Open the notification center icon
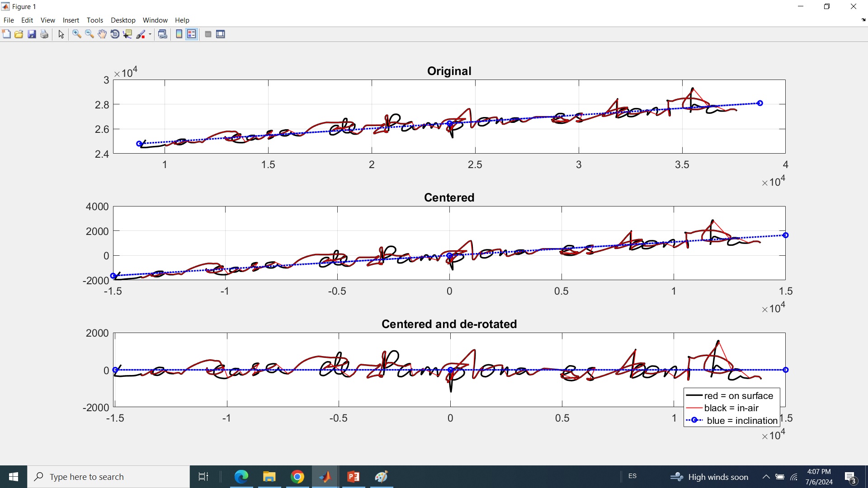Viewport: 868px width, 488px height. 851,477
